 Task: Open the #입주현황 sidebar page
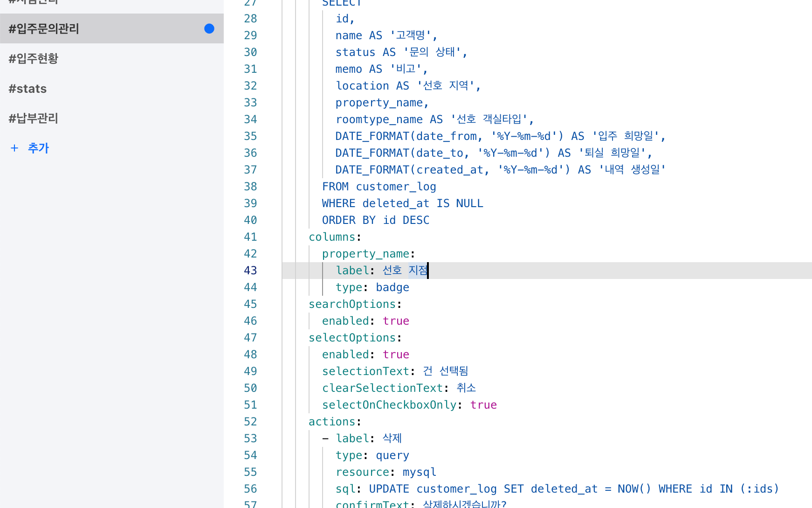coord(34,59)
